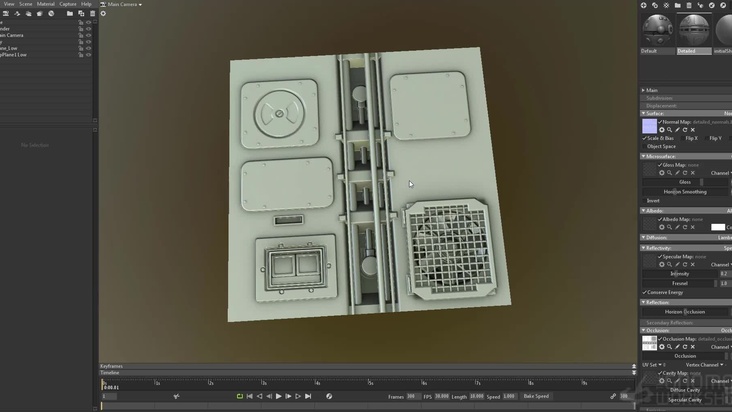Toggle lock on the Main Camera row

pos(81,35)
